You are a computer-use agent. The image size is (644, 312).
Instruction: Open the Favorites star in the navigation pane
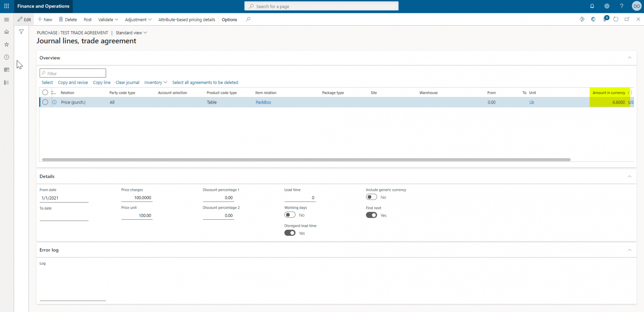pos(6,44)
